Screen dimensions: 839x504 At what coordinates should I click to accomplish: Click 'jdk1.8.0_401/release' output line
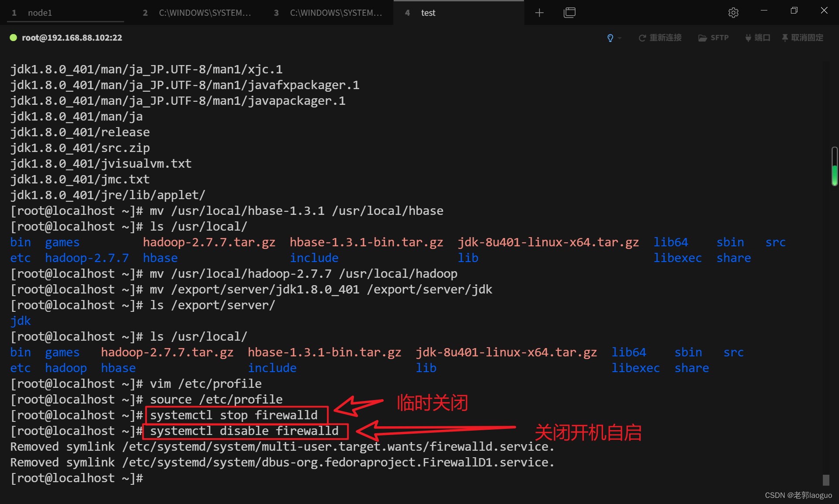pos(80,132)
